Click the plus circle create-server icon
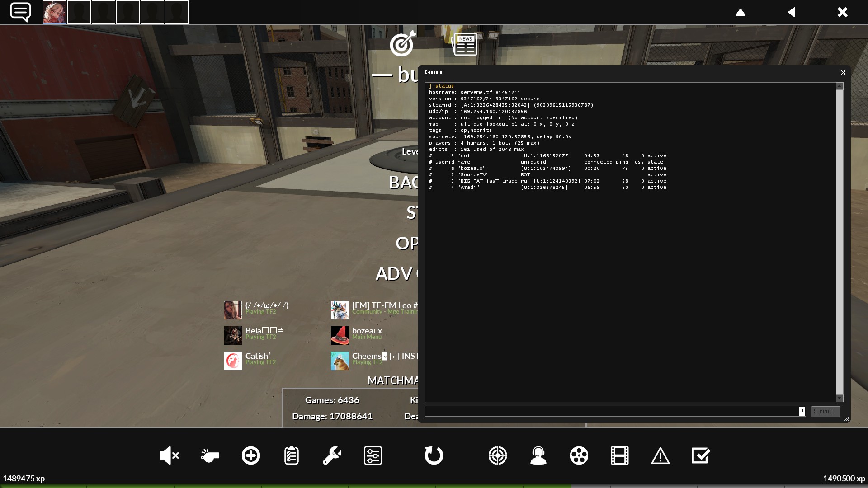The image size is (868, 488). (250, 455)
